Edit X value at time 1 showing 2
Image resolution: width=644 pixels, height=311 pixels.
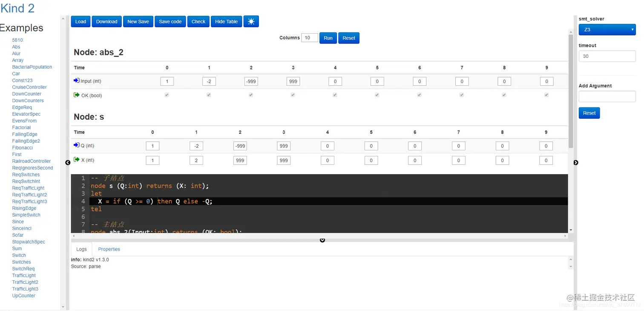click(196, 161)
